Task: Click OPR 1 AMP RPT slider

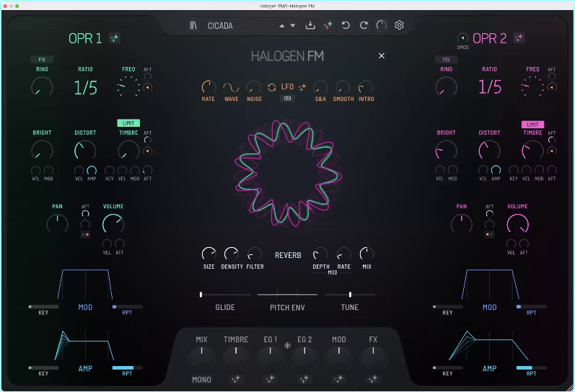Action: (x=127, y=367)
